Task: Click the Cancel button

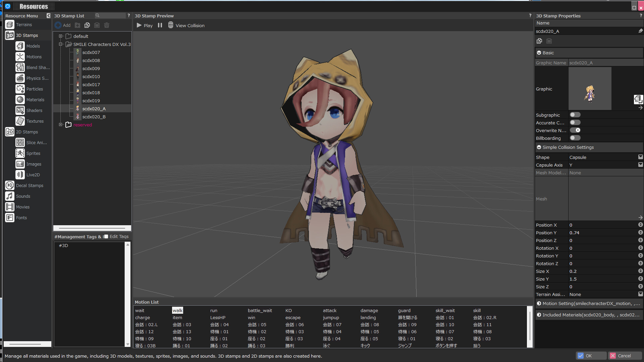Action: tap(625, 356)
